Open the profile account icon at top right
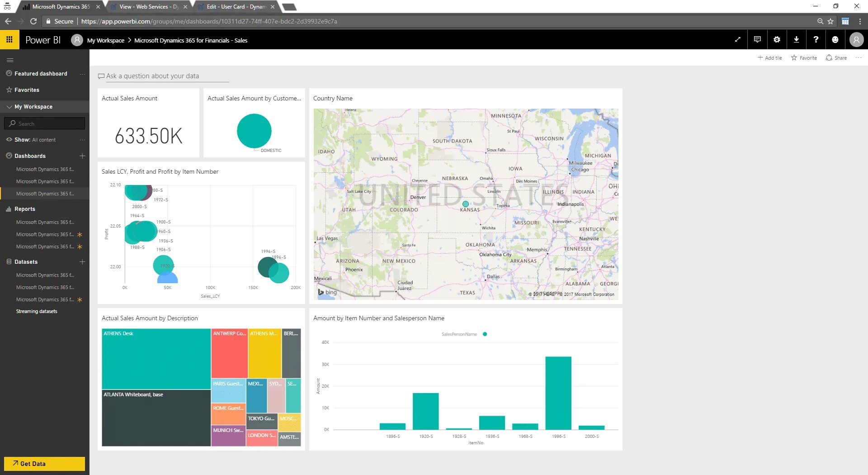This screenshot has height=475, width=868. (x=856, y=40)
